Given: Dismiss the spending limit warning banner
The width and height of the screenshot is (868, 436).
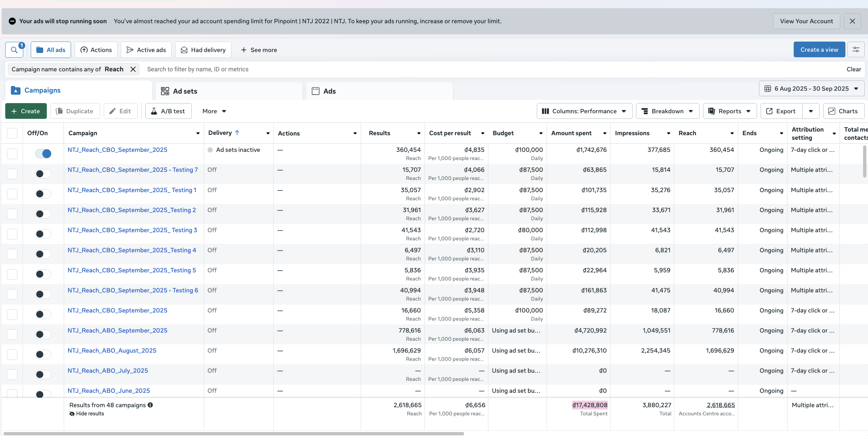Looking at the screenshot, I should point(852,21).
